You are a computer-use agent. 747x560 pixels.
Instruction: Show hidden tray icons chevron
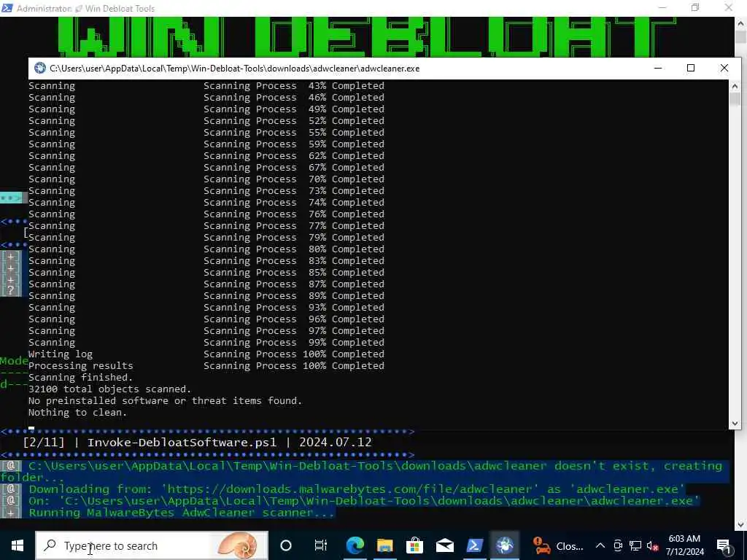(600, 545)
